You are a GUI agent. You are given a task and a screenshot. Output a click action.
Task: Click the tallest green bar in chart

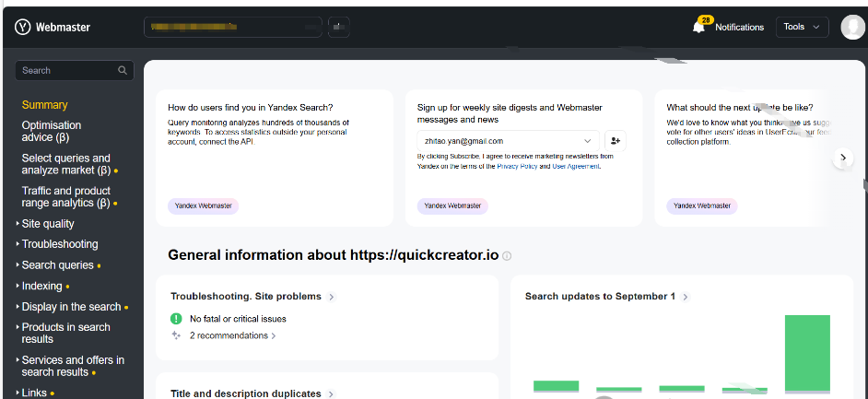point(807,353)
